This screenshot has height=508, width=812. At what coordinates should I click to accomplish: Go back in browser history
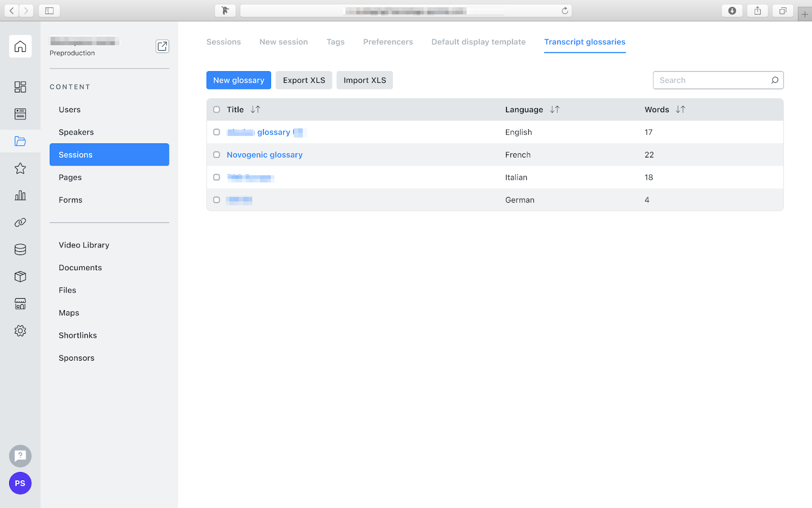point(12,11)
